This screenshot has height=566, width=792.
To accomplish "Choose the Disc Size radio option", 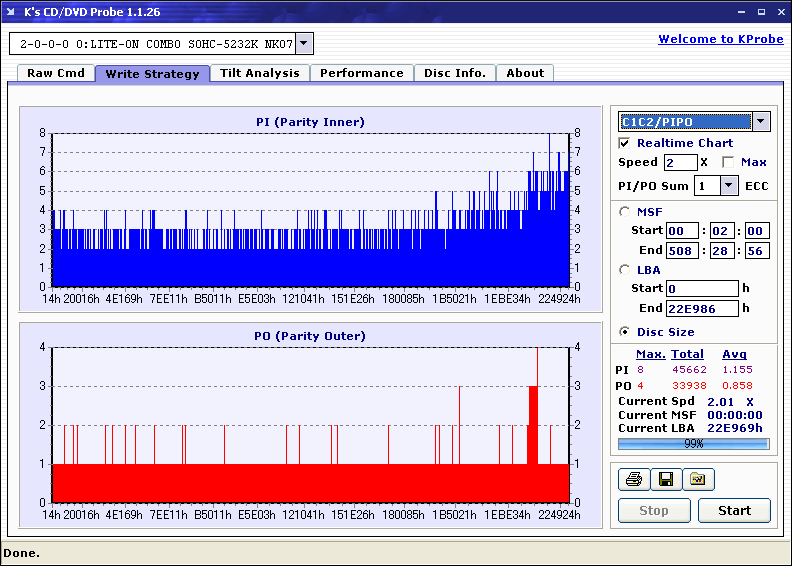I will tap(625, 332).
